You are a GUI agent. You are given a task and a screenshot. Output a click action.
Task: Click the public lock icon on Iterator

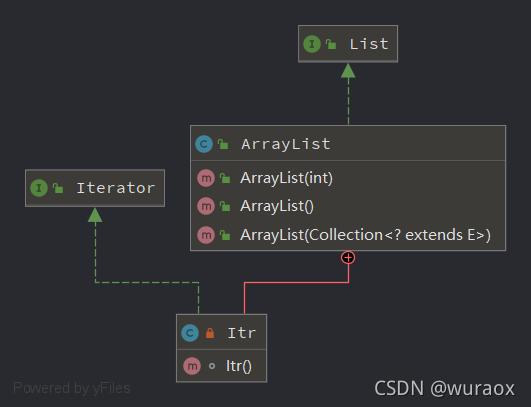[58, 188]
